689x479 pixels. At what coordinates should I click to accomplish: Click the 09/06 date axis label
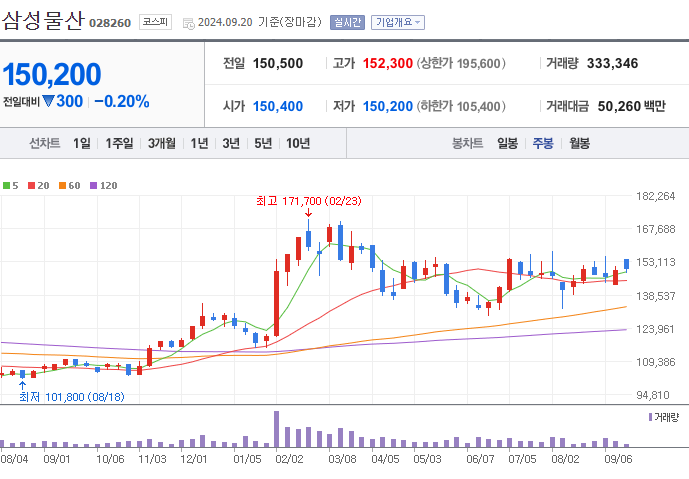pyautogui.click(x=618, y=459)
